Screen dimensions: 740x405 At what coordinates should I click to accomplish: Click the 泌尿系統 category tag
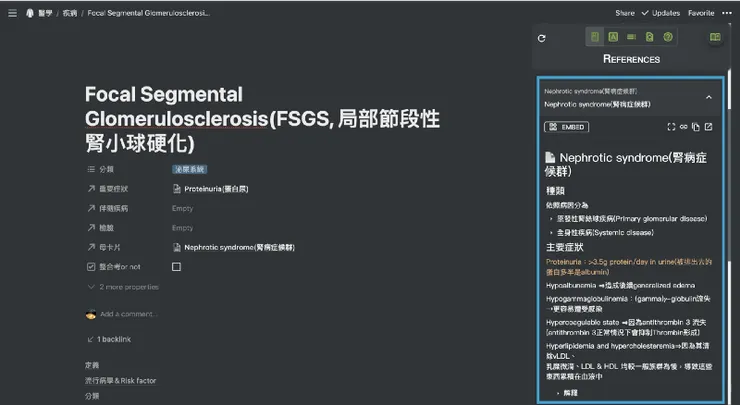pyautogui.click(x=189, y=169)
